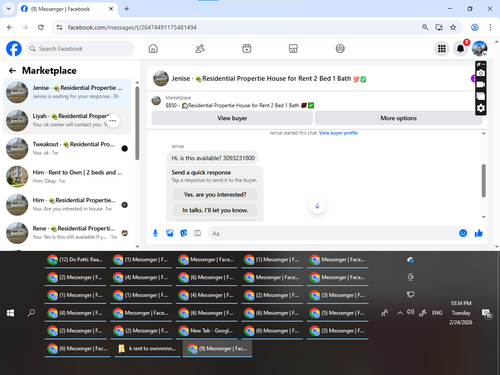This screenshot has width=500, height=375.
Task: Open the tab search dropdown arrow
Action: pyautogui.click(x=9, y=9)
